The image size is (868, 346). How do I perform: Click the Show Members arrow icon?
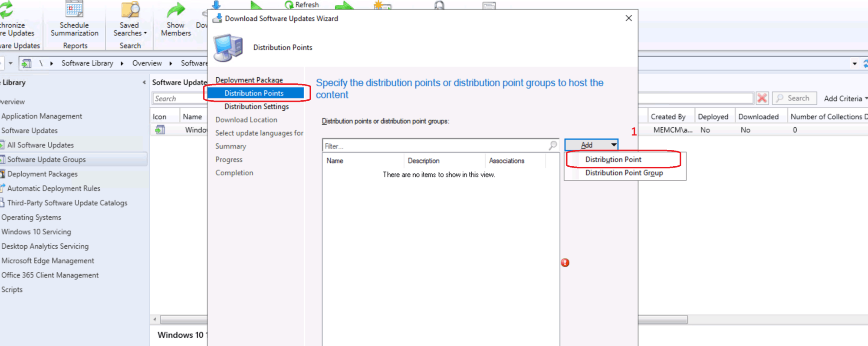176,10
